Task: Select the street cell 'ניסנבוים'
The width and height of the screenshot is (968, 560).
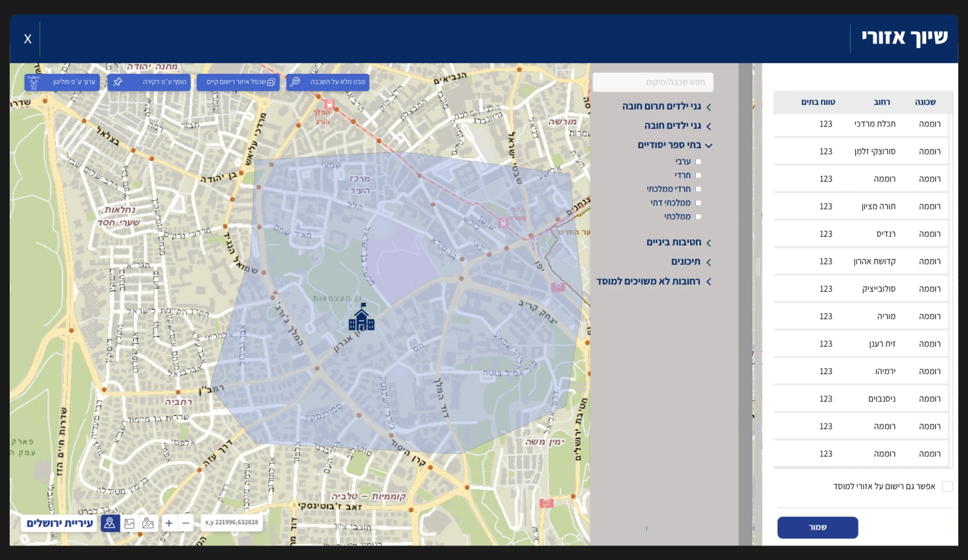Action: point(882,399)
